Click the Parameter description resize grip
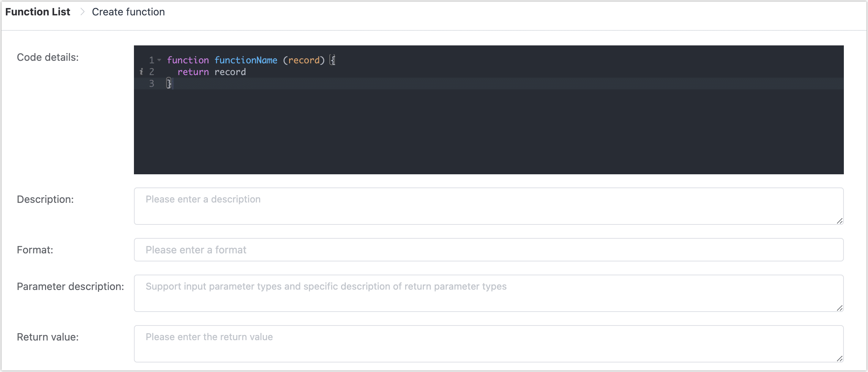The image size is (868, 372). [x=839, y=308]
